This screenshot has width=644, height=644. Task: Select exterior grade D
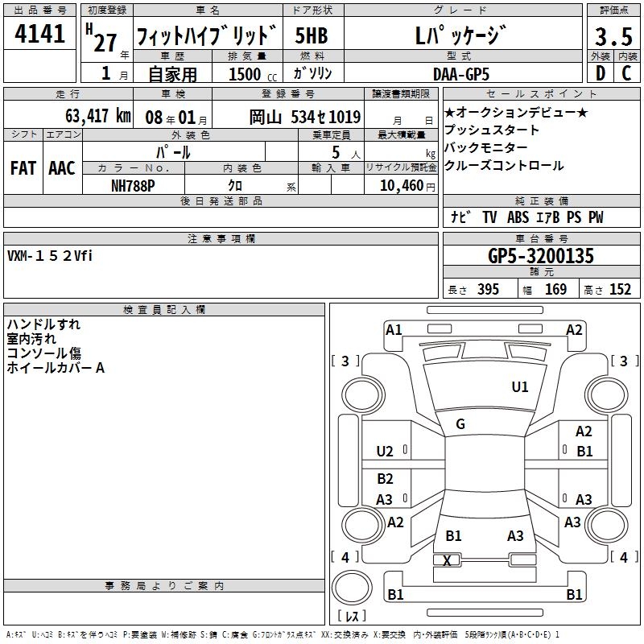(601, 73)
